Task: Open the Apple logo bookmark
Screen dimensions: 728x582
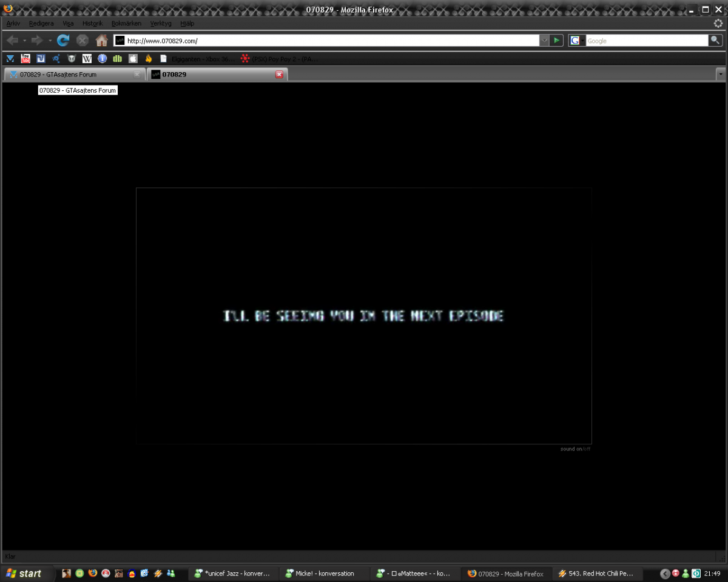Action: pos(133,59)
